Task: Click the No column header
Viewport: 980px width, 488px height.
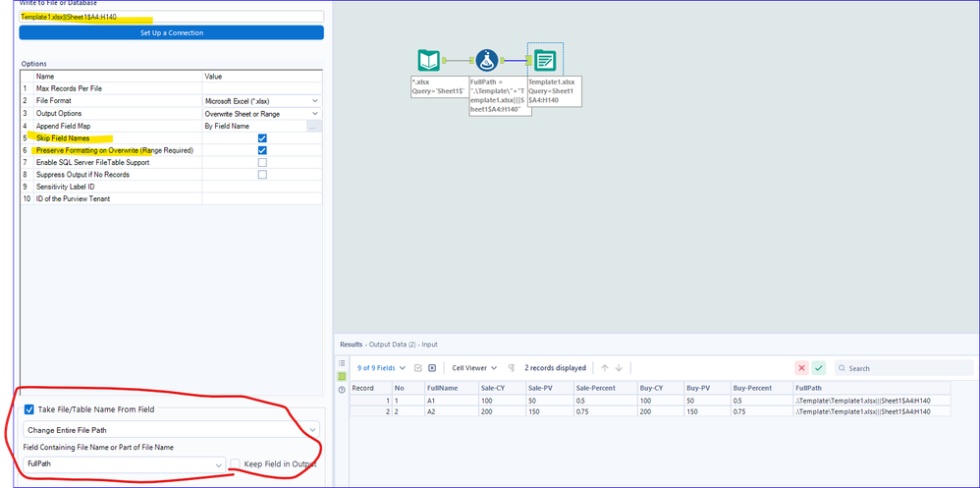Action: click(408, 388)
